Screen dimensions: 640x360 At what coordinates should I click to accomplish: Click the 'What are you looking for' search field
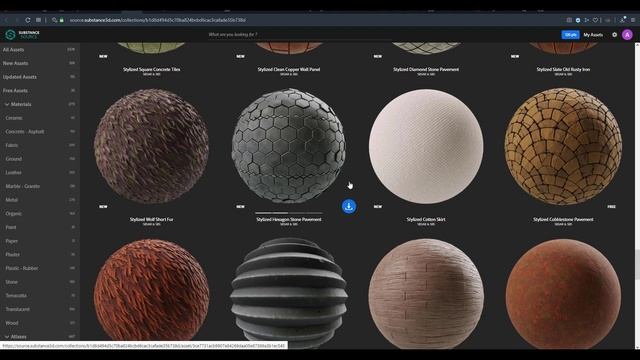click(300, 35)
